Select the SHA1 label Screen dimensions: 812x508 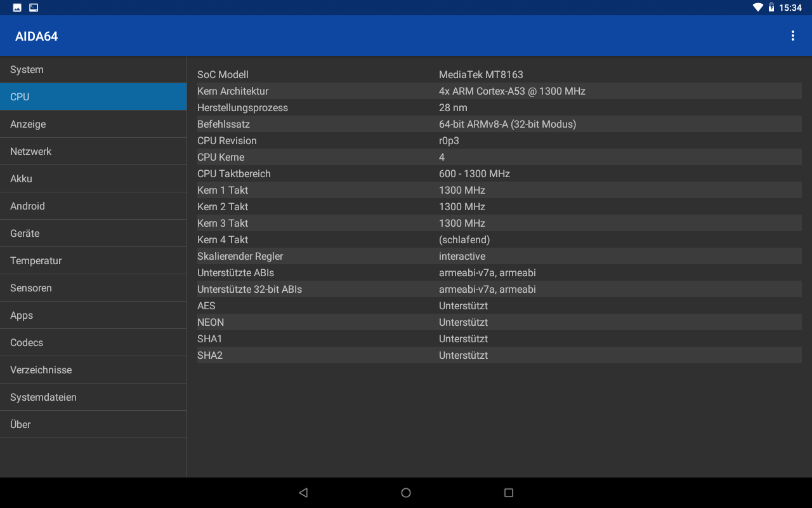[209, 339]
